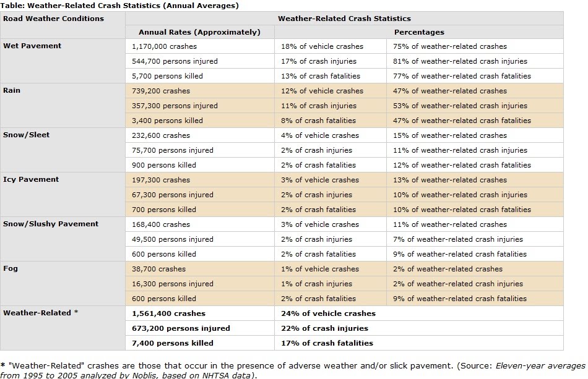Click the 544,700 persons injured cell

tap(175, 61)
